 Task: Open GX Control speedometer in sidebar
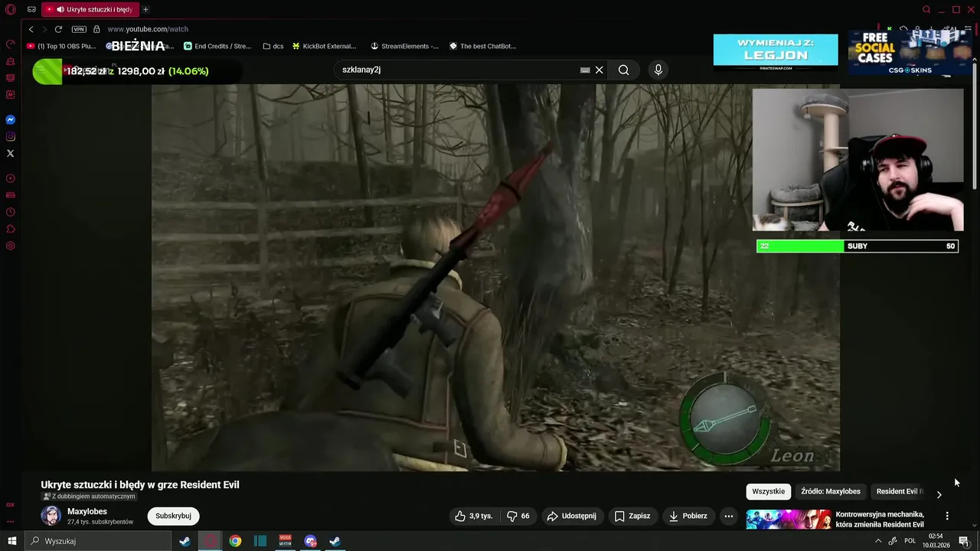coord(10,44)
